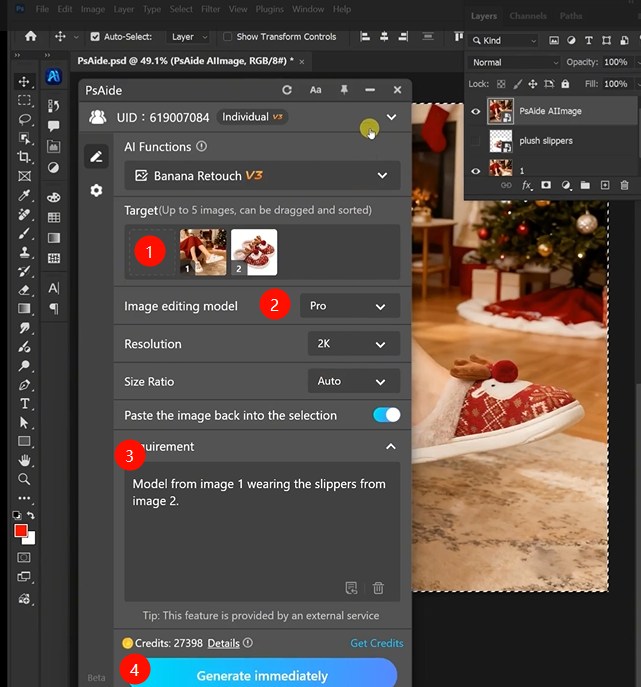Screen dimensions: 641x687
Task: Select the Crop tool in the toolbar
Action: click(24, 158)
